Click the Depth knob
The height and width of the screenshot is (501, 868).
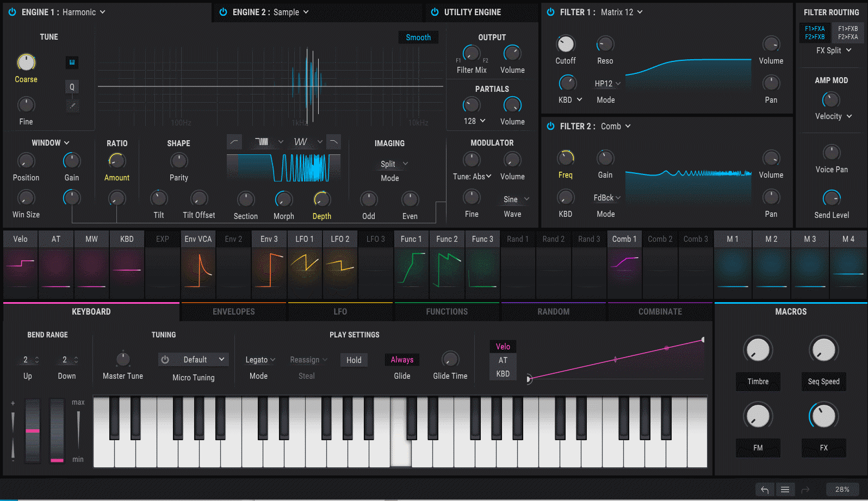coord(322,199)
